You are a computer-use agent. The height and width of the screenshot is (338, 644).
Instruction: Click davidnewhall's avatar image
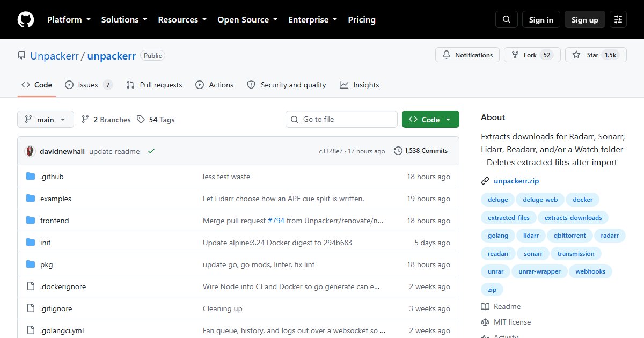pyautogui.click(x=30, y=151)
